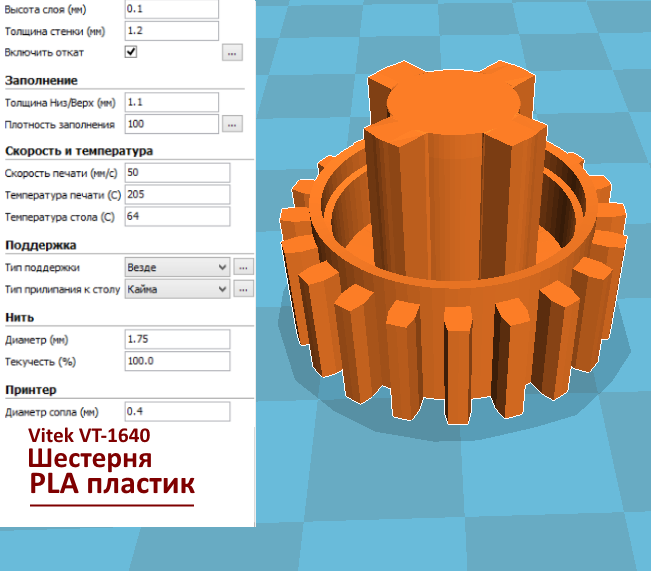Open fill density ellipsis settings button
This screenshot has width=651, height=571.
[x=232, y=124]
